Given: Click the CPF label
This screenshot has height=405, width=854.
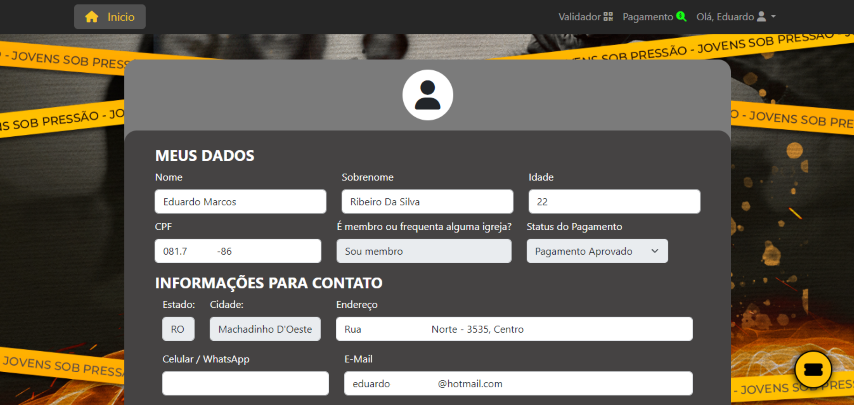Looking at the screenshot, I should point(163,226).
